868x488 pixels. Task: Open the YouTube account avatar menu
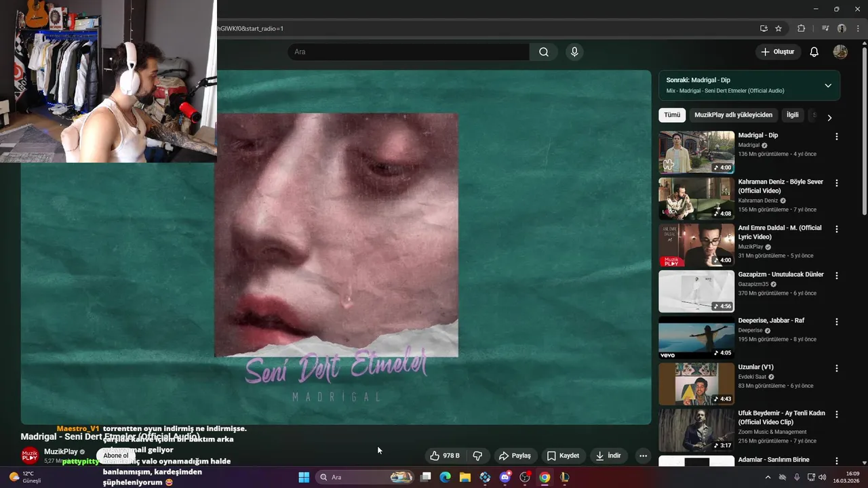pos(840,52)
